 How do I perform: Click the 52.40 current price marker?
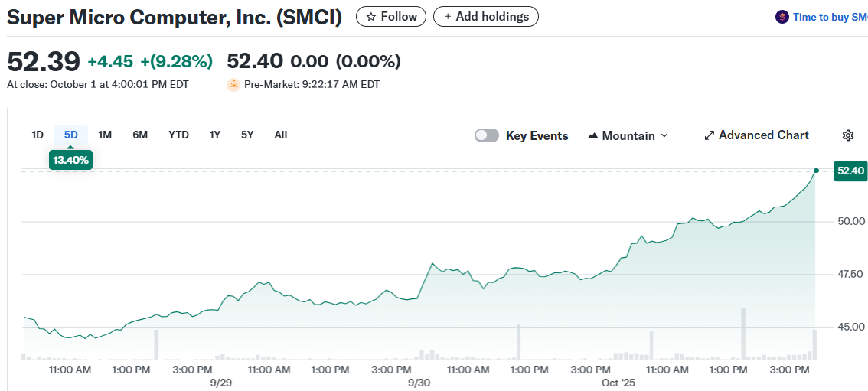tap(850, 171)
